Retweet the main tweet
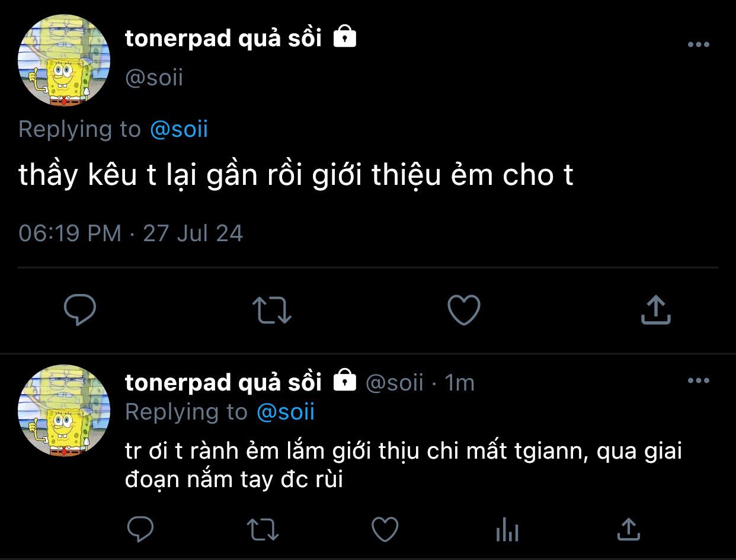Screen dimensions: 736x560 click(271, 310)
